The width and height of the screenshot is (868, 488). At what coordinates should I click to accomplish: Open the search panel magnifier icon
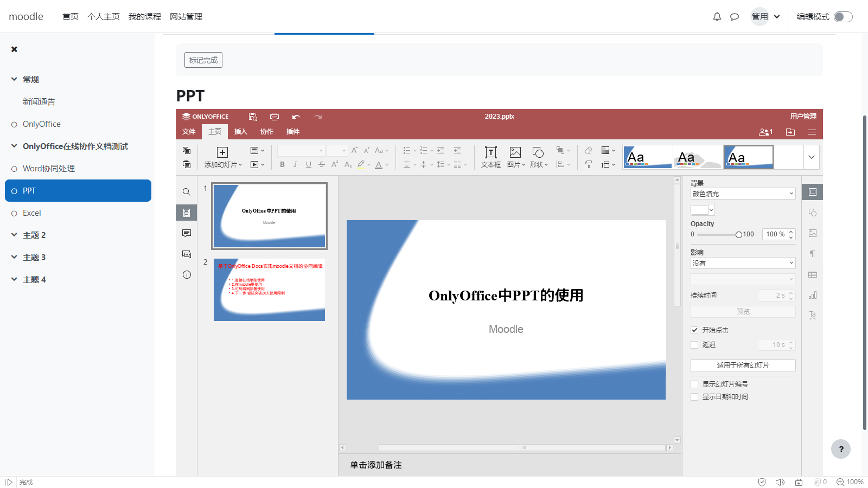coord(187,192)
